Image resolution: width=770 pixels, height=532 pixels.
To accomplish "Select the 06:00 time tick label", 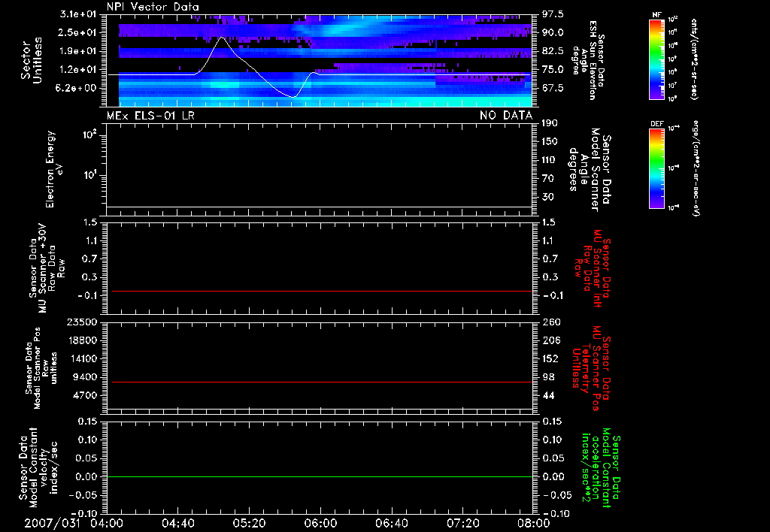I will tap(320, 523).
